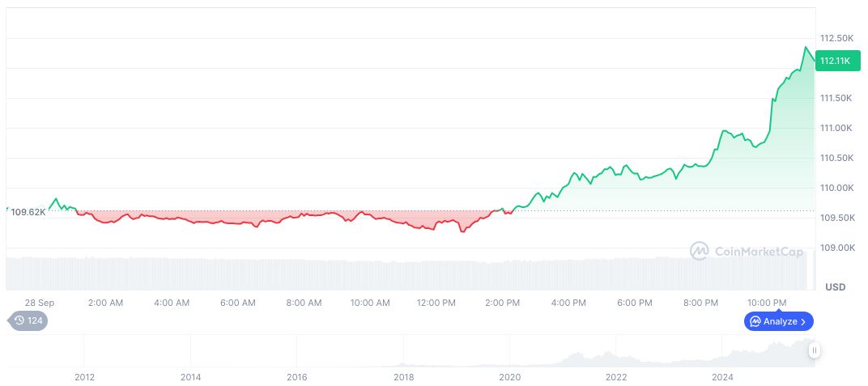Click the round icon inside the Analyze button

tap(755, 321)
